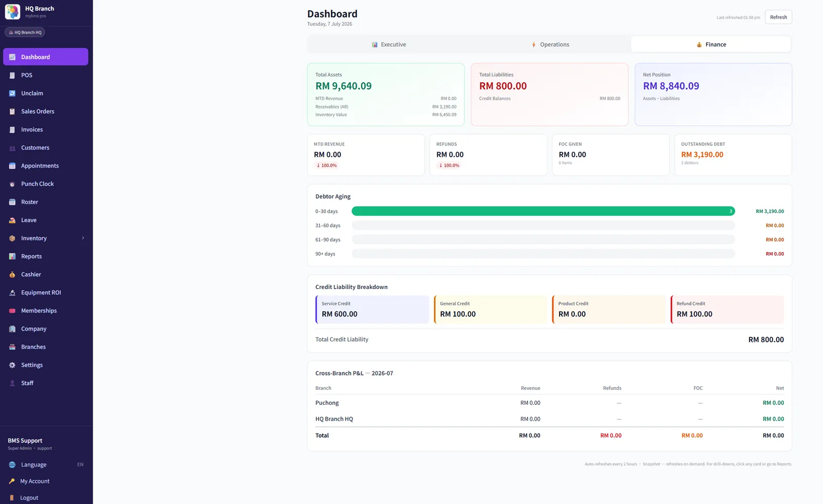
Task: Click the Language globe icon
Action: [x=12, y=464]
